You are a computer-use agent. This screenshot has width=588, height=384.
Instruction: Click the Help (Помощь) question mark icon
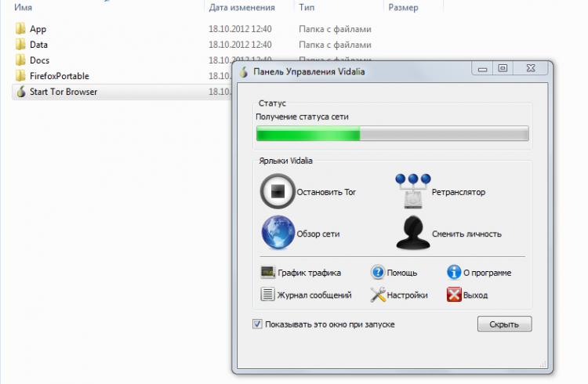(377, 273)
